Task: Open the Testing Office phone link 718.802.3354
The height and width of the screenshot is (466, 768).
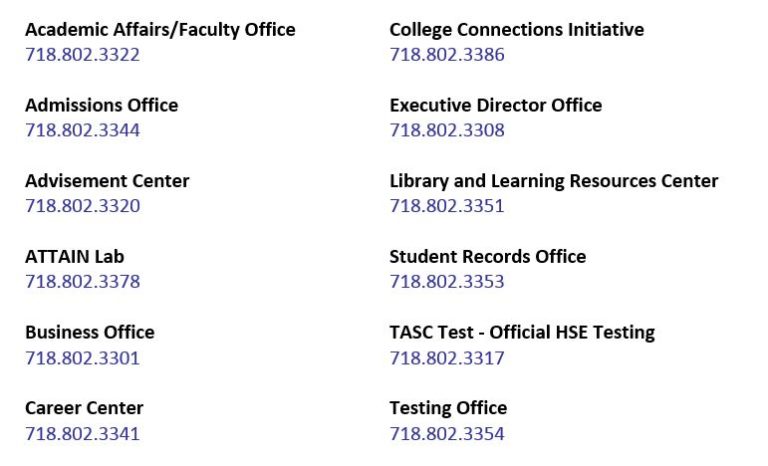Action: [x=447, y=434]
